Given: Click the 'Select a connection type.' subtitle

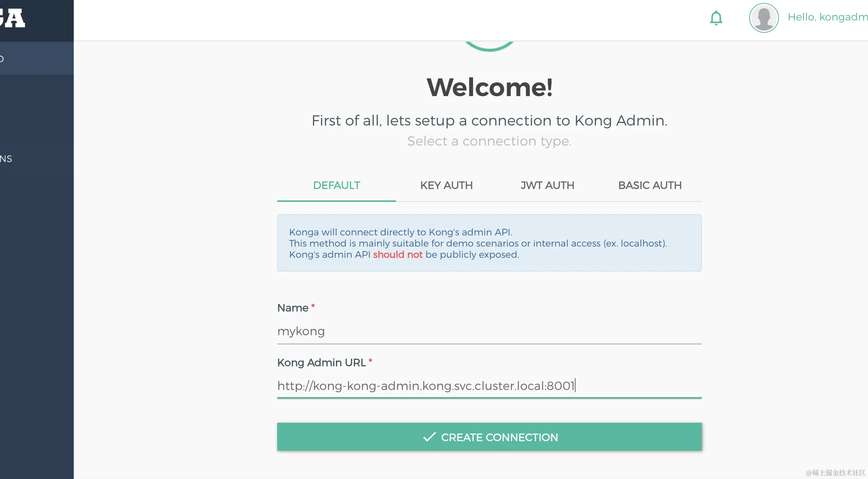Looking at the screenshot, I should (x=489, y=142).
